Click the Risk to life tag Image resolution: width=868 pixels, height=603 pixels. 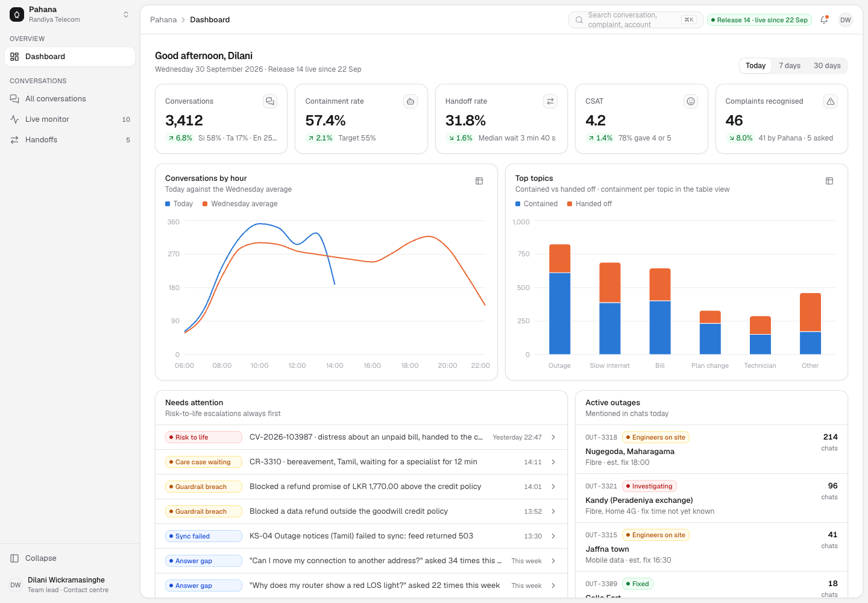pyautogui.click(x=204, y=437)
